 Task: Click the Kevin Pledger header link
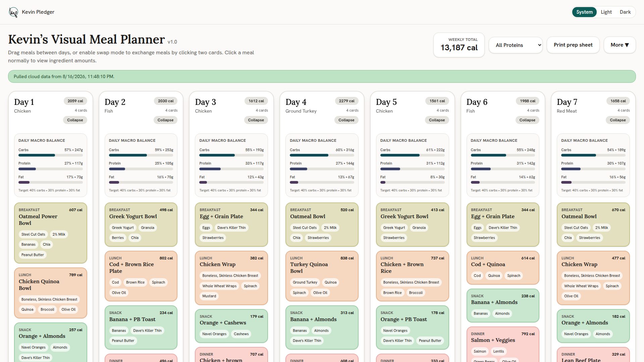click(x=32, y=12)
